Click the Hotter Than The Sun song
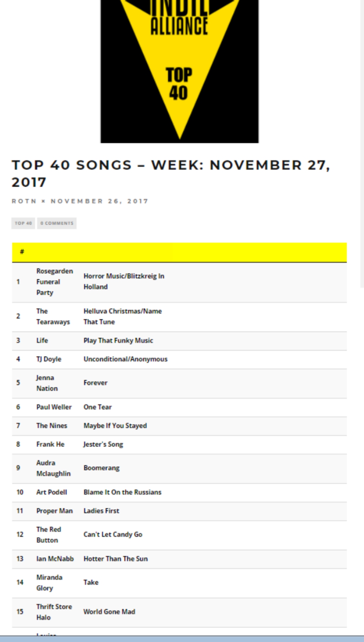The image size is (364, 642). [x=116, y=559]
